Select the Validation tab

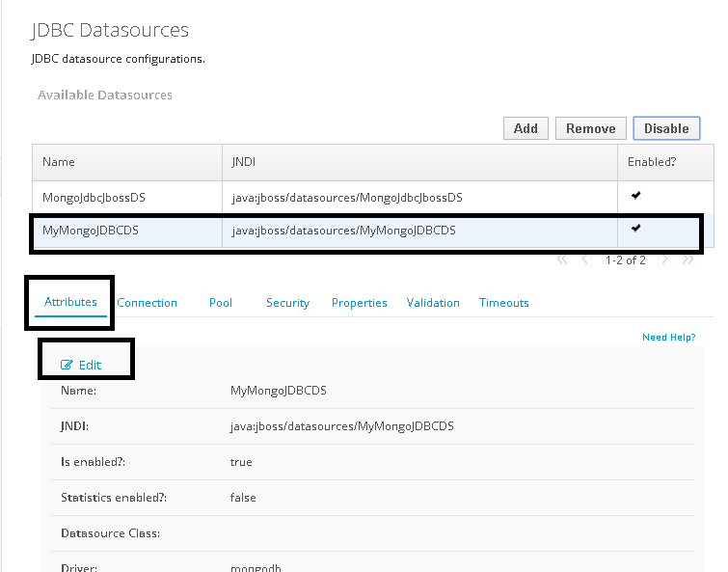[433, 303]
